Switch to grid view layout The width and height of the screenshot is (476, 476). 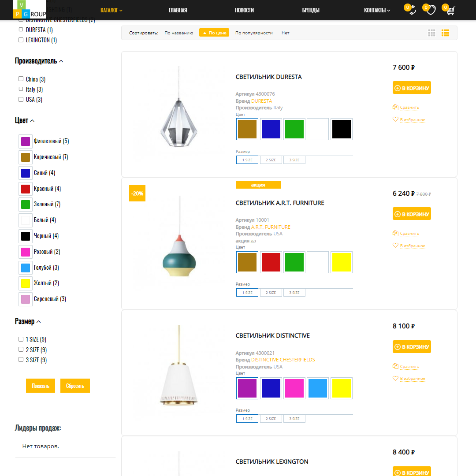click(x=431, y=33)
